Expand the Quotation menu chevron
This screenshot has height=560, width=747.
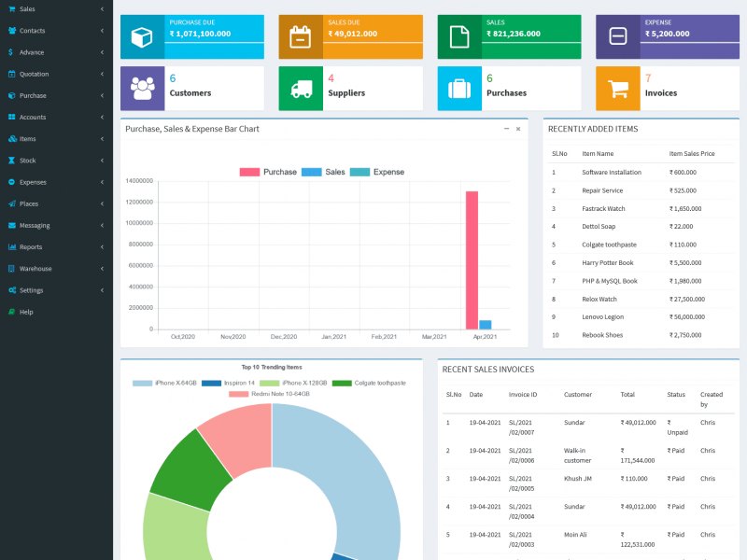pos(102,74)
